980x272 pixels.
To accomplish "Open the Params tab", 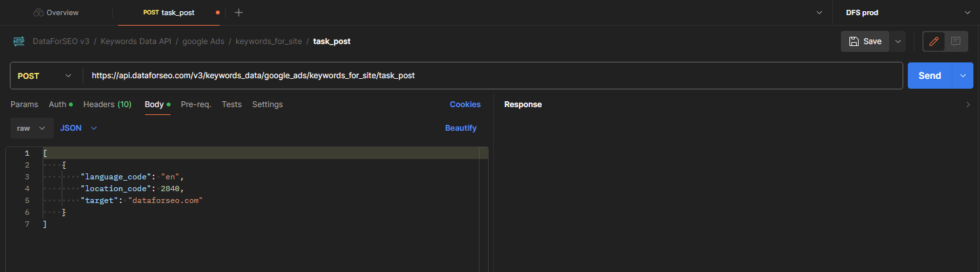I will tap(24, 104).
